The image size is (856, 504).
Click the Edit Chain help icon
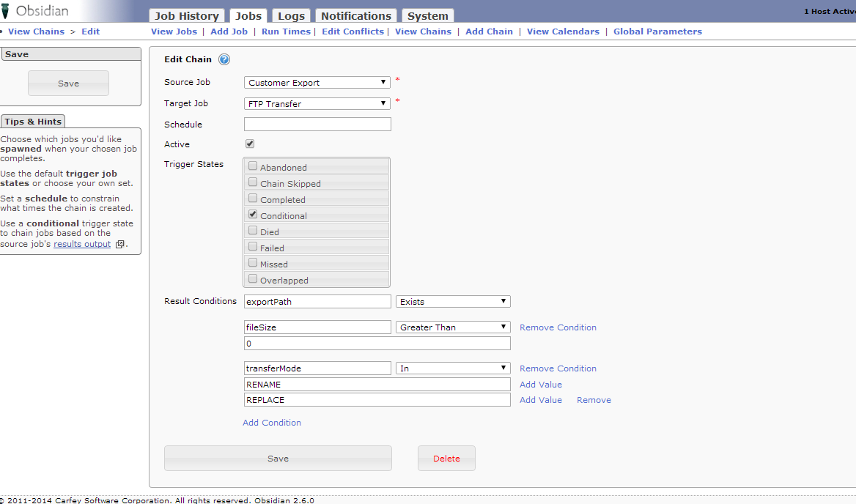[224, 60]
